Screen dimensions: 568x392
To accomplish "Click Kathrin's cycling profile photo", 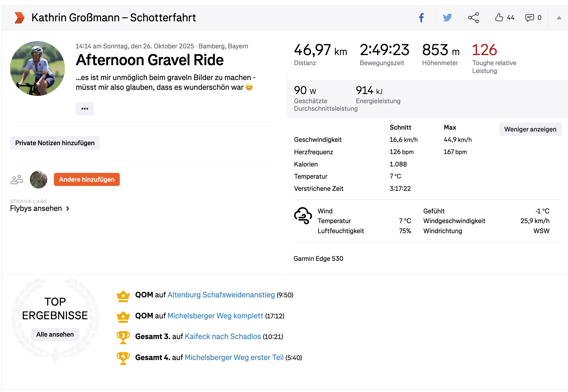I will tap(37, 68).
